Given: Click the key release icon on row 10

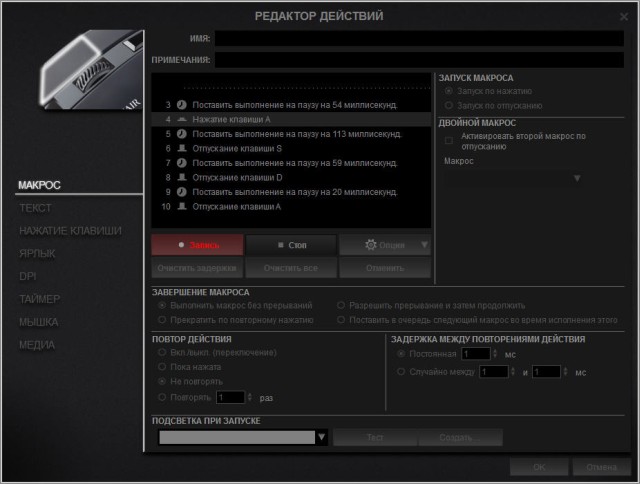Looking at the screenshot, I should [182, 206].
